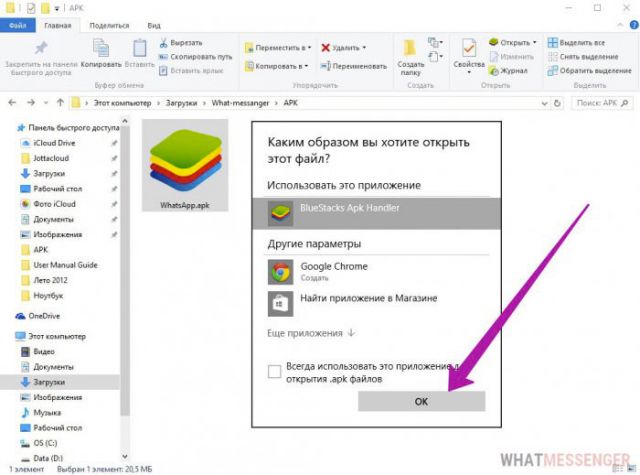640x475 pixels.
Task: Open OS (C:) drive
Action: point(45,443)
